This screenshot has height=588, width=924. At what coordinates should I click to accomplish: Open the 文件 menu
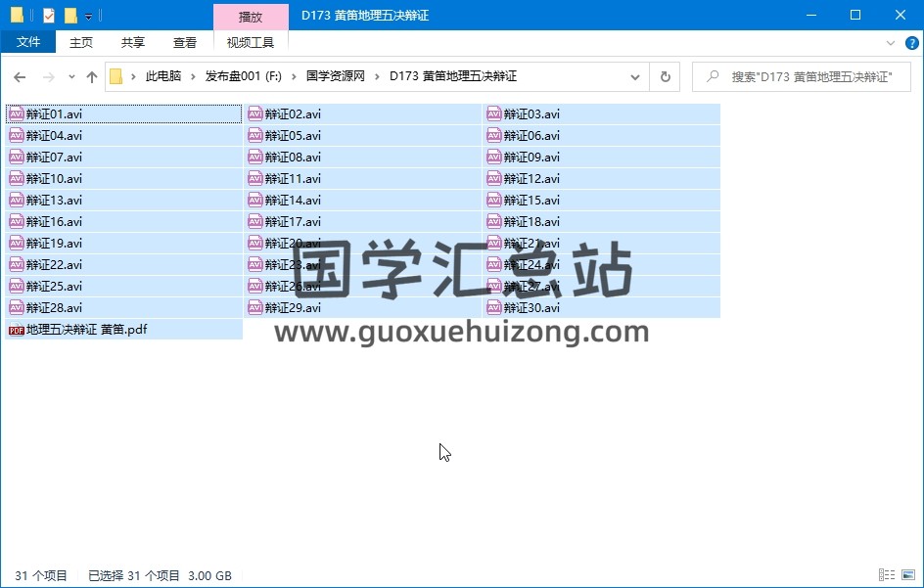point(28,42)
